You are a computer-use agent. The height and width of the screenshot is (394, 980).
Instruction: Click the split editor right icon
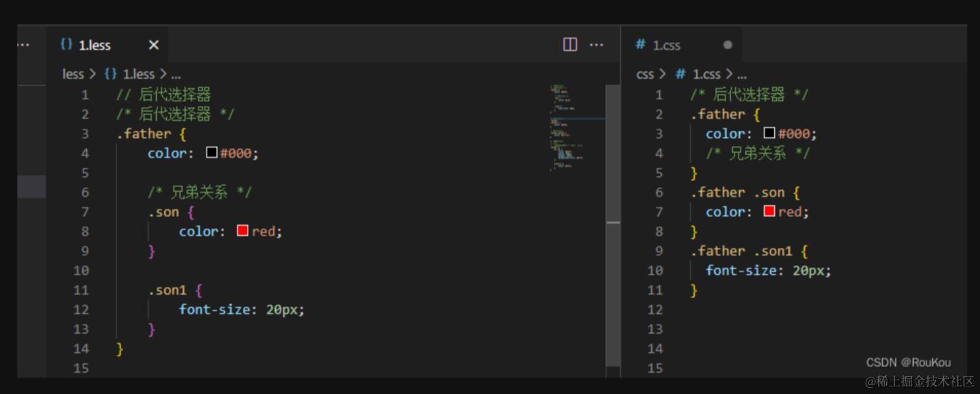pos(569,45)
